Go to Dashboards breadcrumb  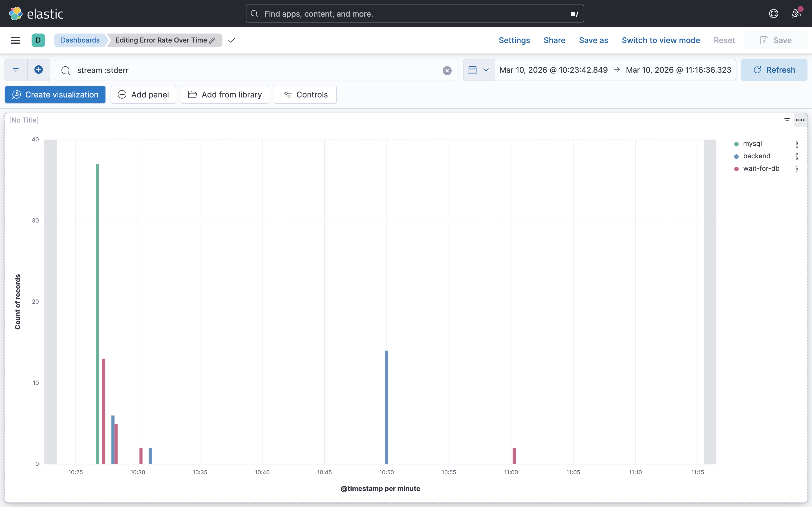(x=80, y=40)
